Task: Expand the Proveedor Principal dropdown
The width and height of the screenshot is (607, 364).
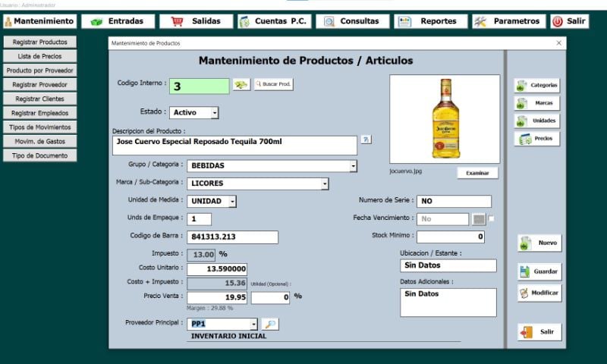Action: click(x=253, y=324)
